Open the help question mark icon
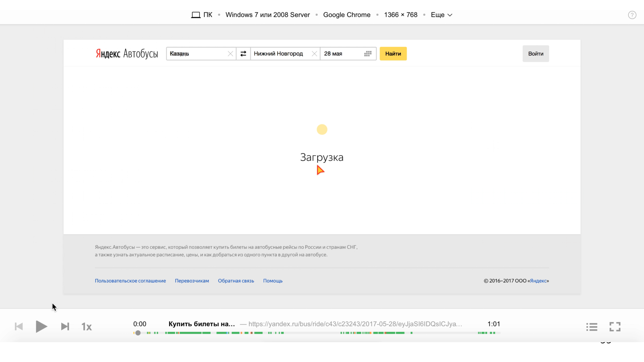 [632, 15]
